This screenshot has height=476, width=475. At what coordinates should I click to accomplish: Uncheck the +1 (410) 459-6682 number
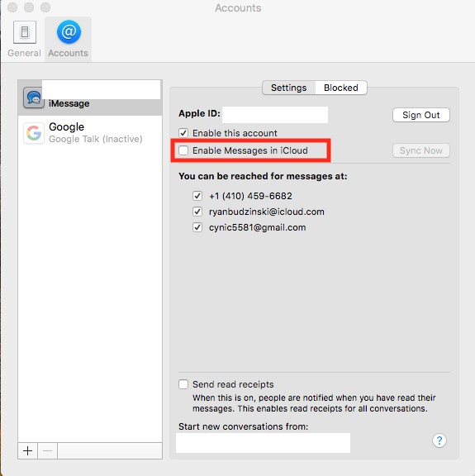pos(197,196)
